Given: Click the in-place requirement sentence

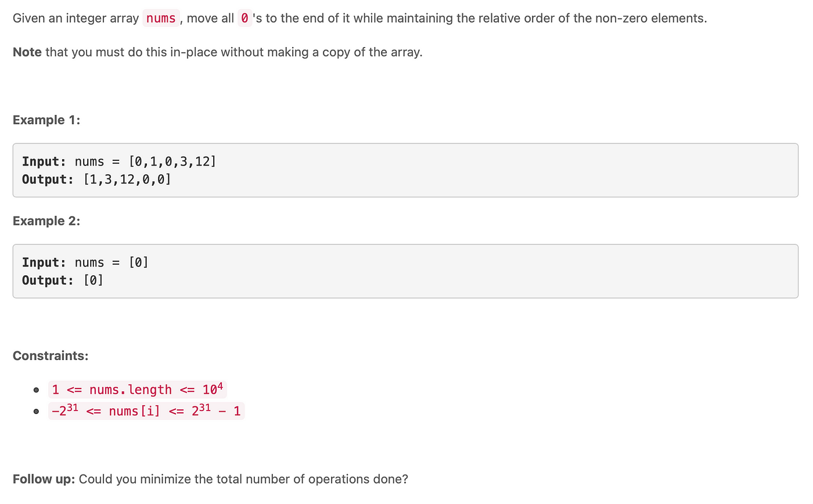Looking at the screenshot, I should [218, 52].
